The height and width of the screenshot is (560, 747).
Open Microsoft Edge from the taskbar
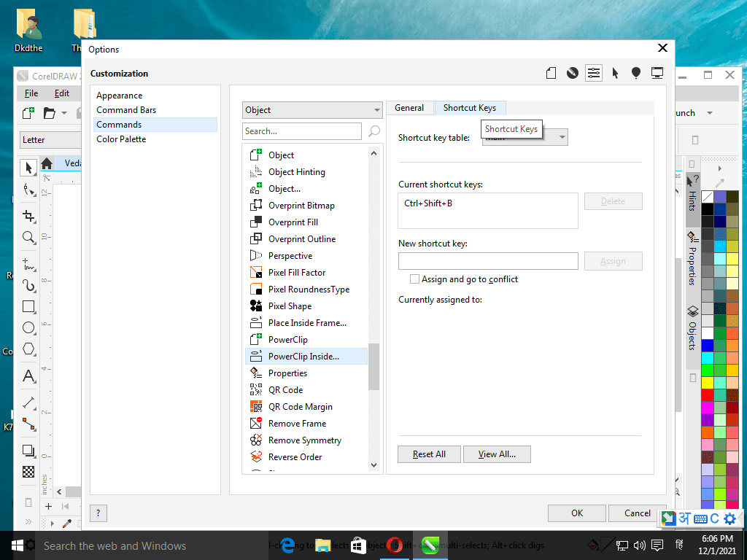(287, 545)
